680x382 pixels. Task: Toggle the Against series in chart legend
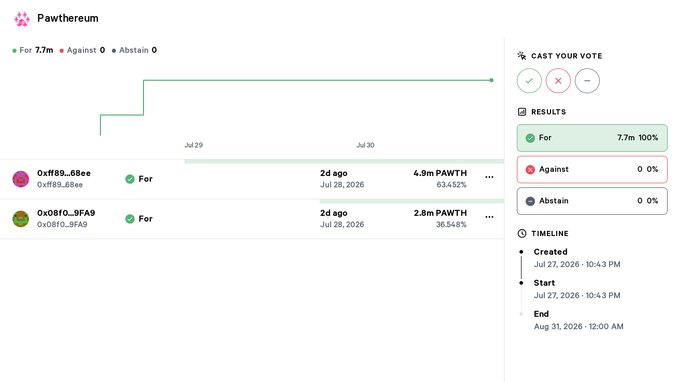[x=82, y=50]
